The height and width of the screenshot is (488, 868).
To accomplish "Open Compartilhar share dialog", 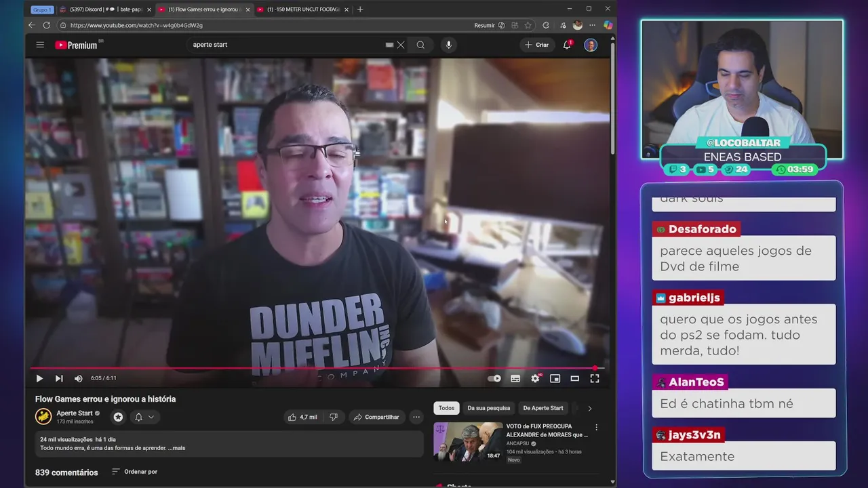I will tap(376, 417).
